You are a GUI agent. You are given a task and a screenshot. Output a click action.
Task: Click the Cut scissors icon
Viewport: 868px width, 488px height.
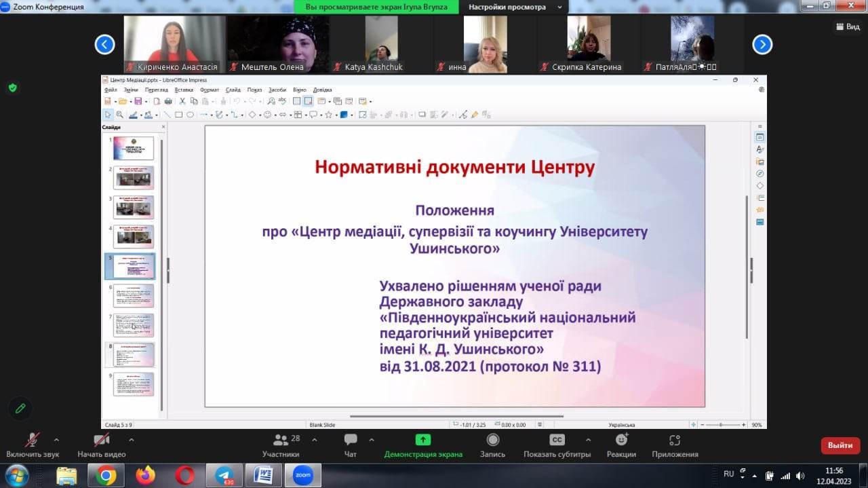[182, 101]
